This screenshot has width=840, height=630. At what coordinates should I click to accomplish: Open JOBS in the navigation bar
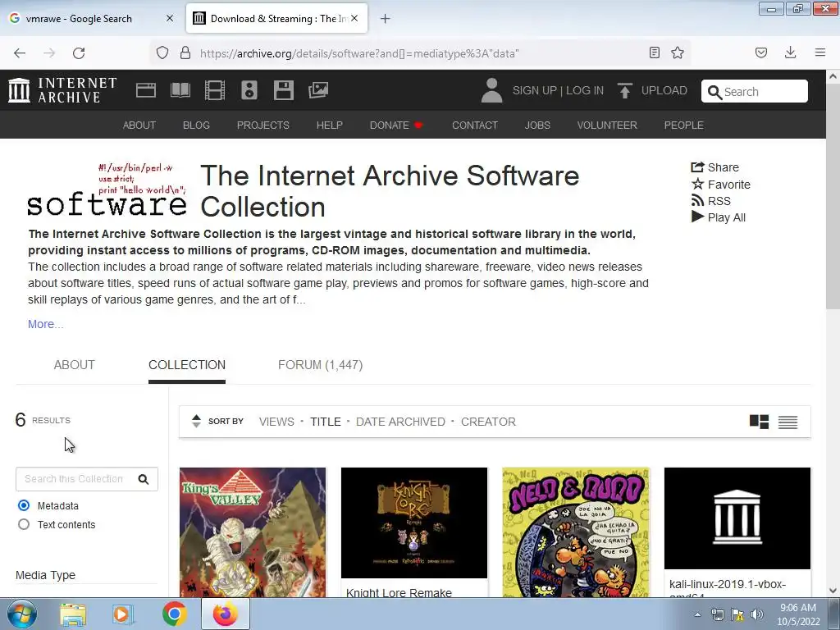pyautogui.click(x=537, y=125)
